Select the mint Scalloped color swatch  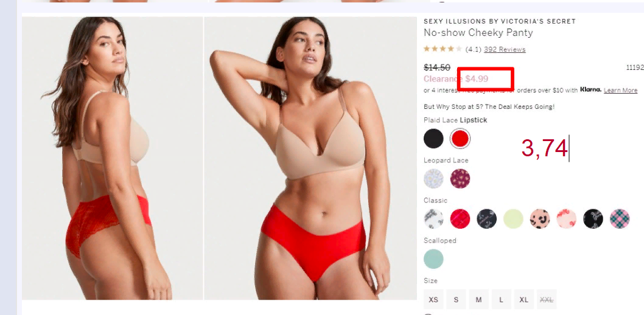(433, 259)
